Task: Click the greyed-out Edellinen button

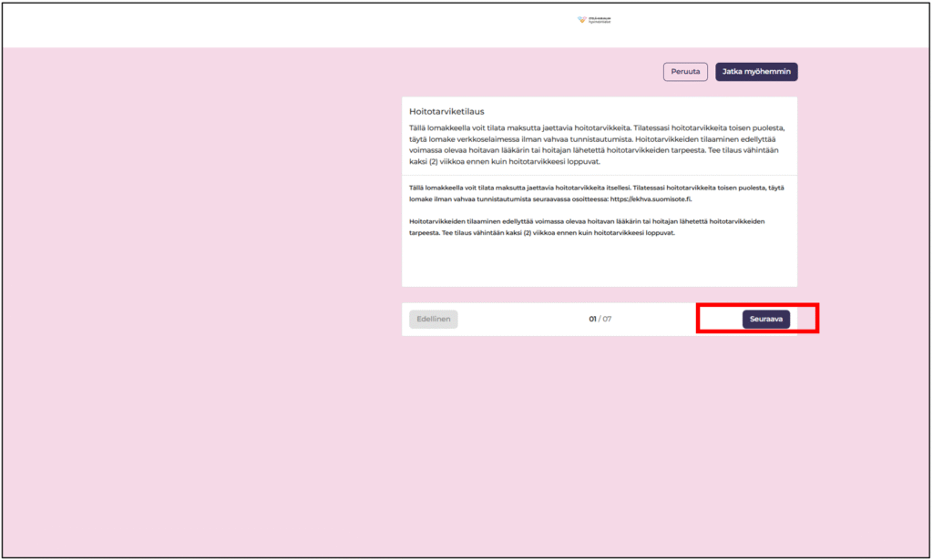Action: pos(433,319)
